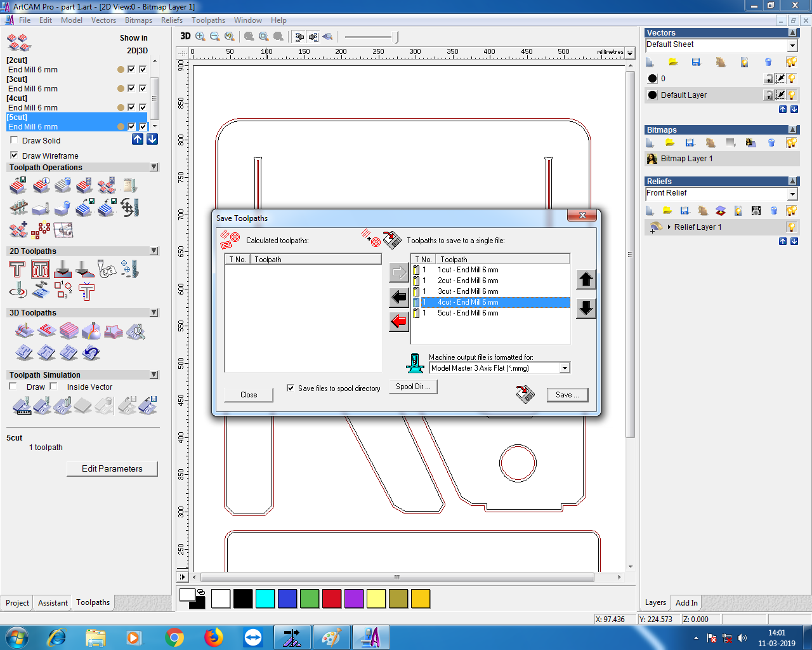Viewport: 812px width, 650px height.
Task: Switch to the Assistant tab
Action: (x=53, y=603)
